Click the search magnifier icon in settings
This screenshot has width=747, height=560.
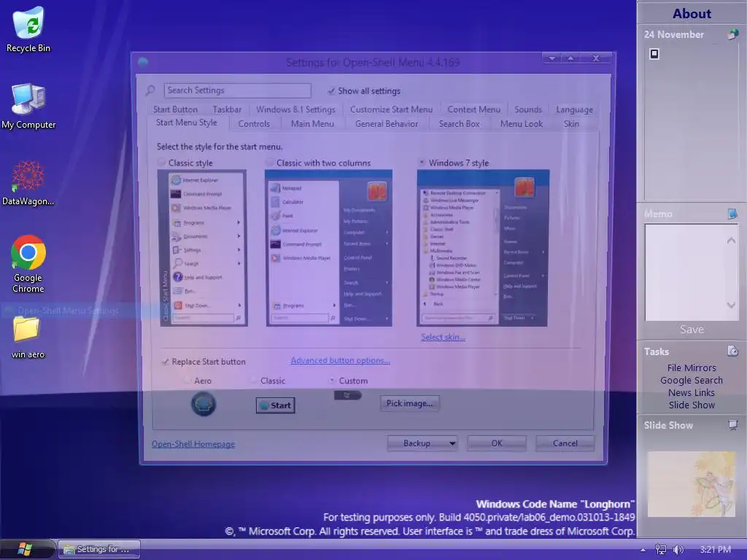click(x=150, y=90)
